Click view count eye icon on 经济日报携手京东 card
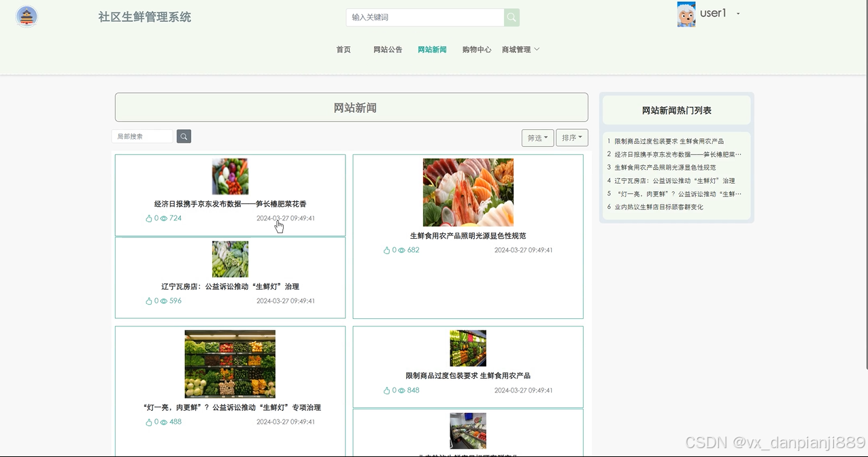The image size is (868, 457). (163, 218)
